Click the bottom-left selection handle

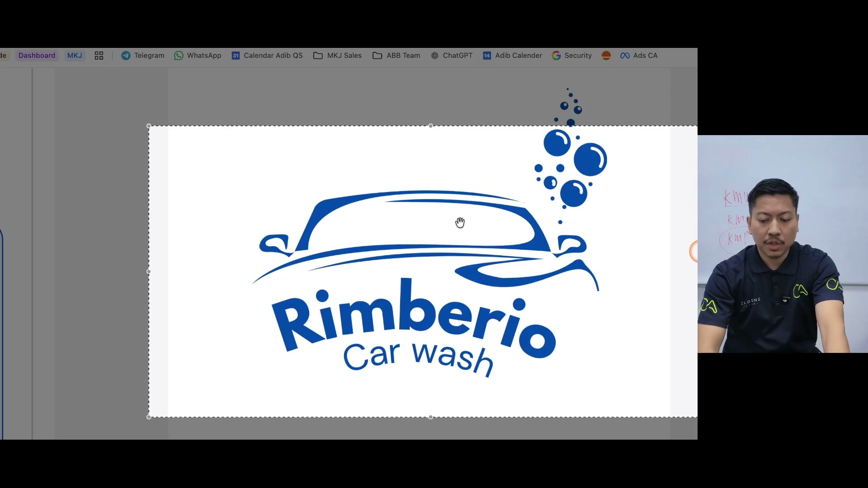(149, 417)
